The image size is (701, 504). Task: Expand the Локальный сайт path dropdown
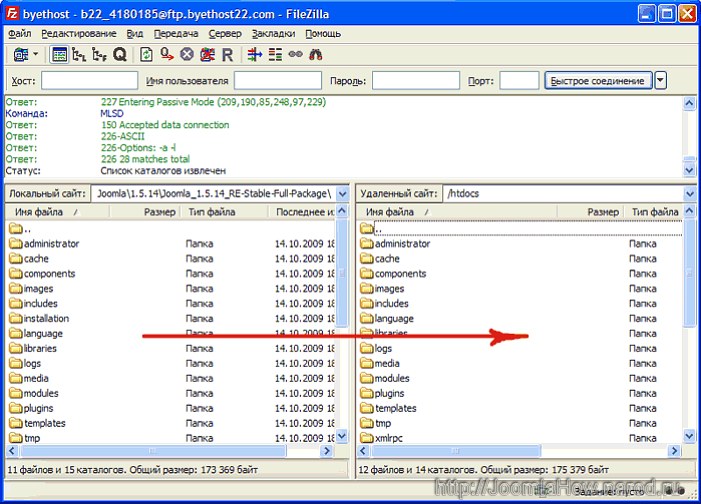(342, 194)
